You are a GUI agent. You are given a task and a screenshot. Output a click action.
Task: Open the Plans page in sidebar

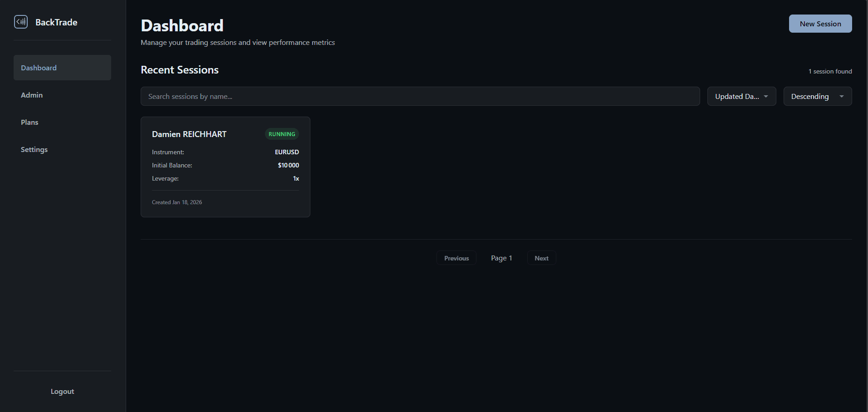[29, 122]
